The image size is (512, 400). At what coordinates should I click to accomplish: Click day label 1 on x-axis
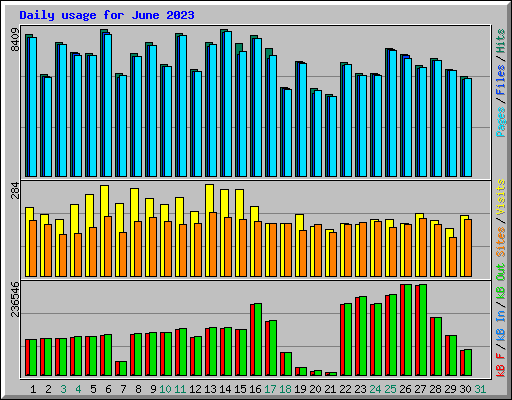tap(33, 389)
